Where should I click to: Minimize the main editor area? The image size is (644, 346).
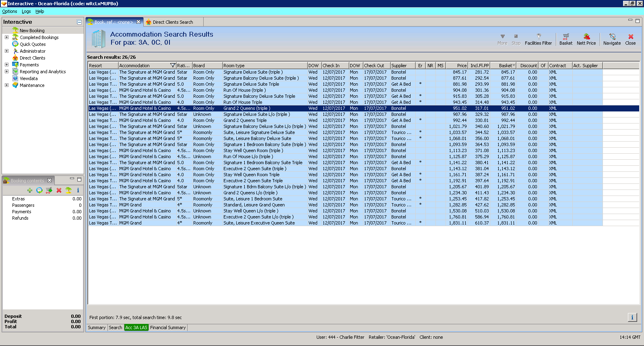point(630,20)
